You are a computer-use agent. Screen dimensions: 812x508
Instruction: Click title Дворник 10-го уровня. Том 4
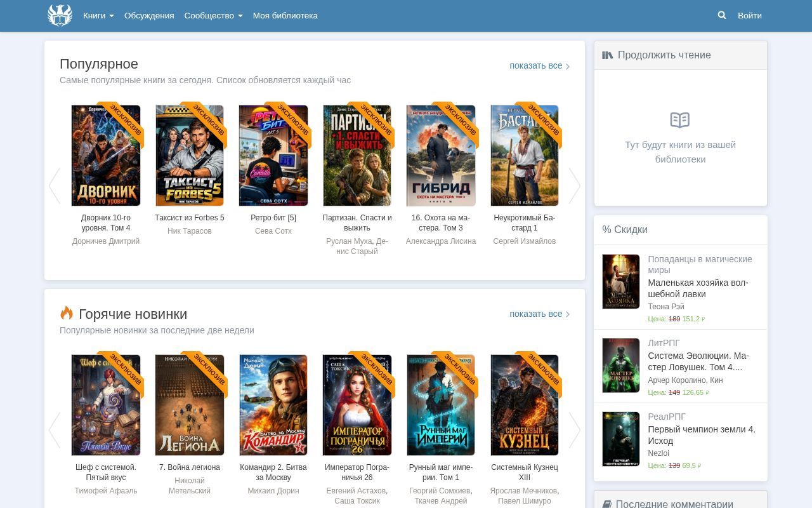click(106, 223)
